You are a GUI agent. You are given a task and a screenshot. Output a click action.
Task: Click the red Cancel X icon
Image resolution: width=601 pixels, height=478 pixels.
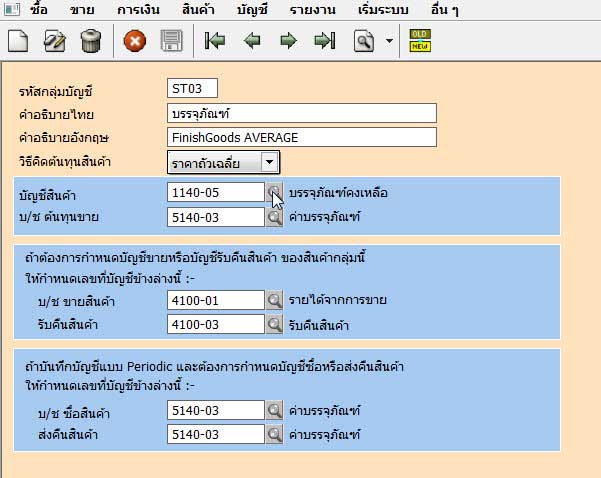point(135,41)
